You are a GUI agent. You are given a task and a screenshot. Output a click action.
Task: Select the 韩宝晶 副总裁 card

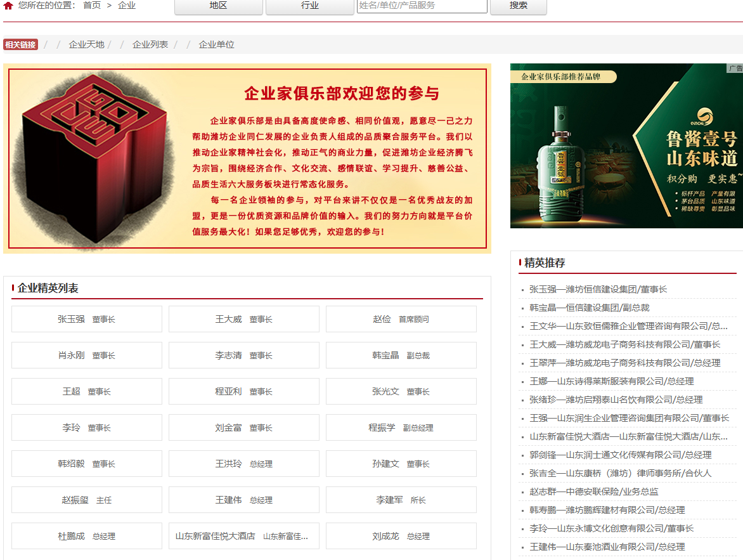click(x=401, y=355)
